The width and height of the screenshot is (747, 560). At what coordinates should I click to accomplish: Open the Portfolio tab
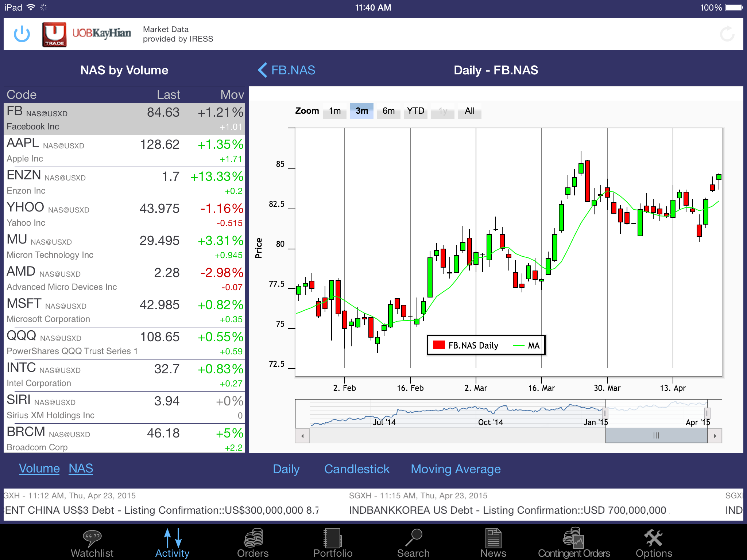333,543
